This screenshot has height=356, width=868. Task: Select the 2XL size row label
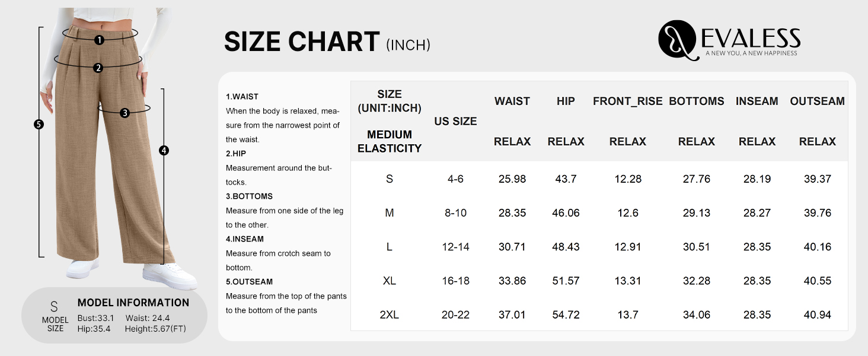click(x=389, y=314)
